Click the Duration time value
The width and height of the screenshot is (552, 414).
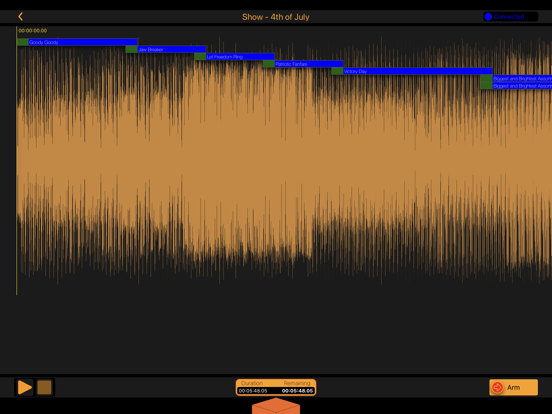pyautogui.click(x=253, y=391)
